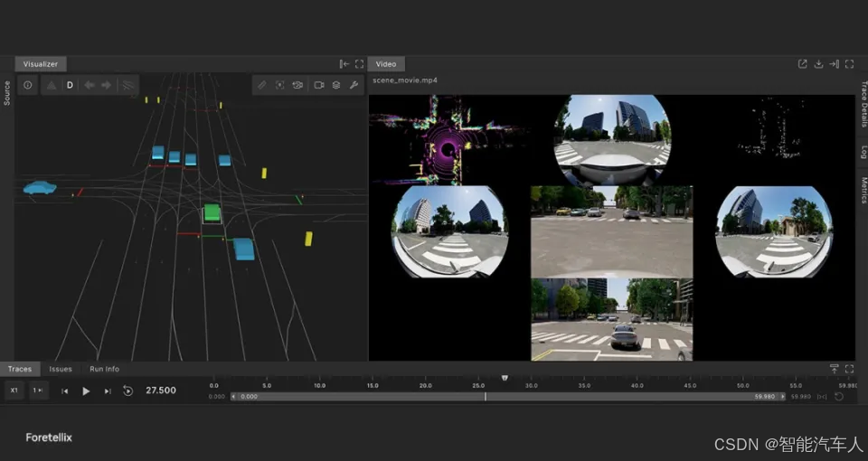Select the green ego vehicle in Visualizer
This screenshot has height=461, width=868.
coord(212,213)
